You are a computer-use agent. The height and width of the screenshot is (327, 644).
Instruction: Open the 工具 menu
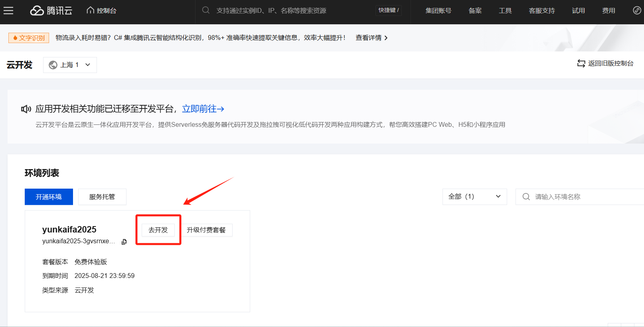505,11
